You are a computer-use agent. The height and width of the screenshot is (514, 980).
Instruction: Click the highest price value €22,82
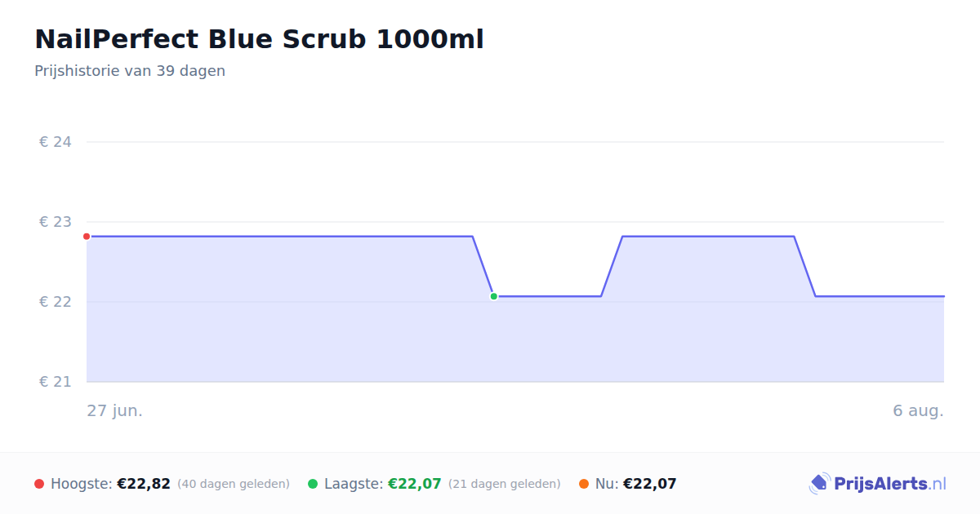point(144,484)
